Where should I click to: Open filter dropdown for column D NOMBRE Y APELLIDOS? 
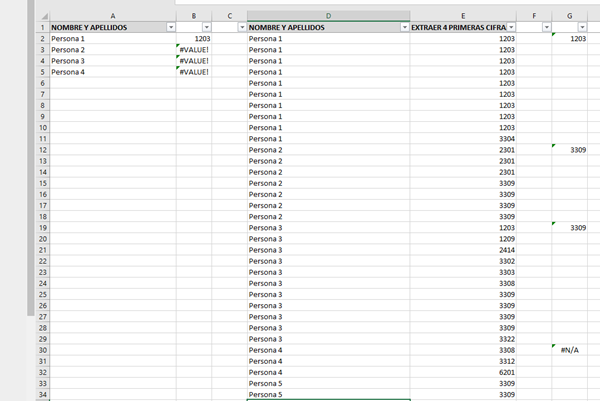[404, 27]
